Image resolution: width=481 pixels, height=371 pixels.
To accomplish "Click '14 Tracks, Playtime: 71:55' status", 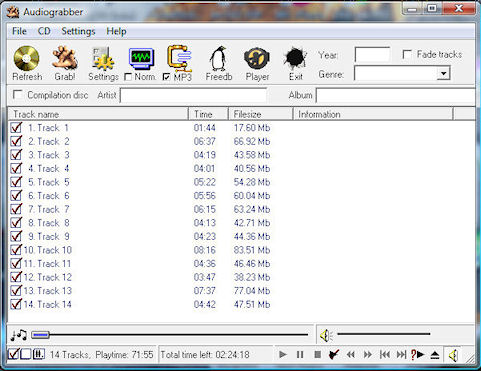I will pos(102,354).
